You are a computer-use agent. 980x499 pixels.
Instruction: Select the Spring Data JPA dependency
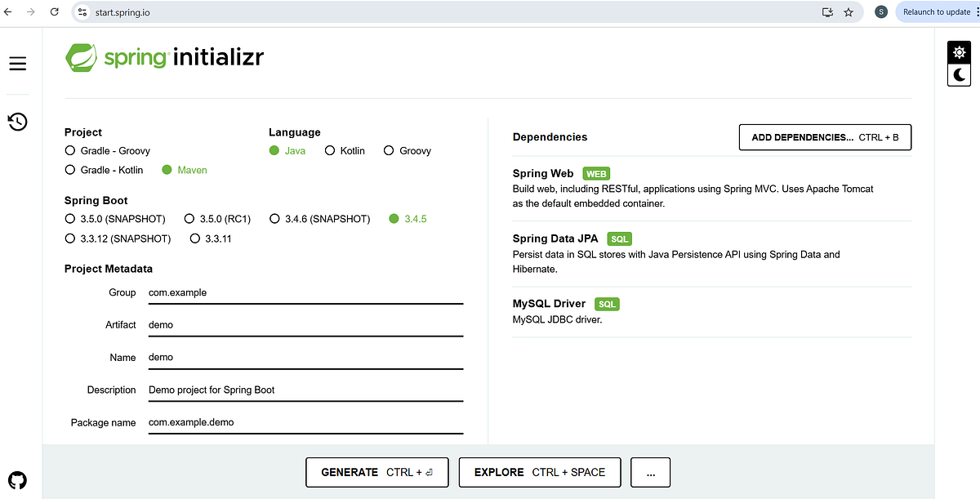point(711,254)
